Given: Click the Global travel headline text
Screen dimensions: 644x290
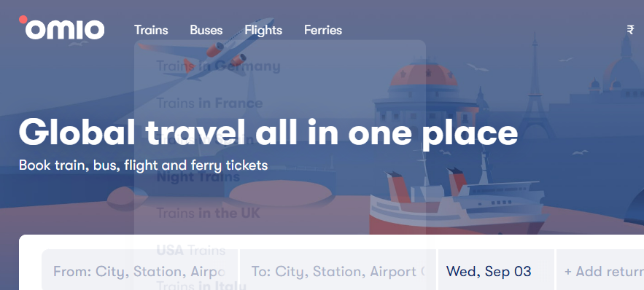Looking at the screenshot, I should pos(268,132).
